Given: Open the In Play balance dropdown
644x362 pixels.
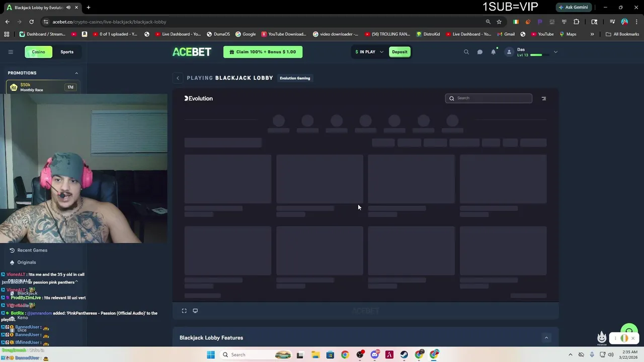Looking at the screenshot, I should tap(369, 52).
